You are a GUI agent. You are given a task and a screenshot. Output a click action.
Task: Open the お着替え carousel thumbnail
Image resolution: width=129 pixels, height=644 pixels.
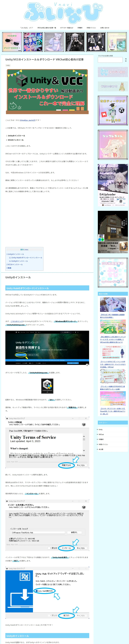33,42
